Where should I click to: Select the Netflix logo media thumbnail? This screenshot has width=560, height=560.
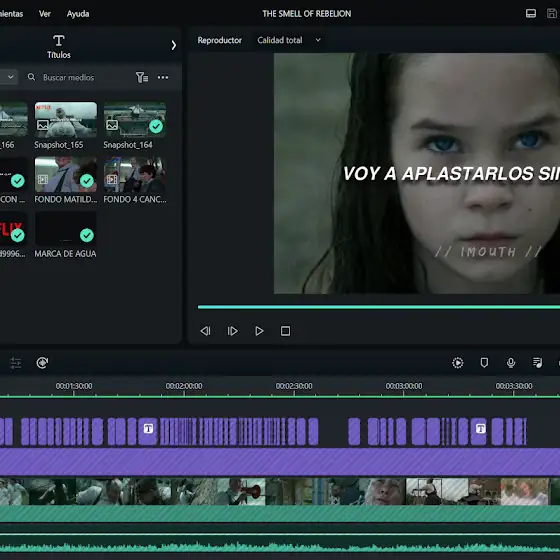click(x=13, y=229)
